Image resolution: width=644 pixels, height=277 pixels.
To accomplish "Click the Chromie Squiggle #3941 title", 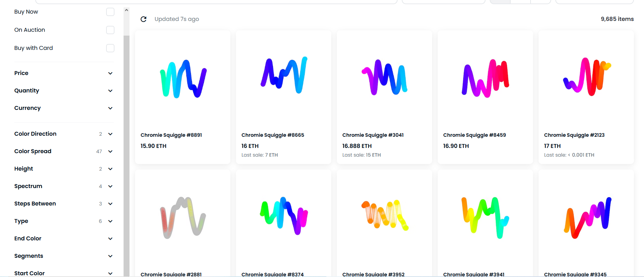I will click(x=474, y=275).
